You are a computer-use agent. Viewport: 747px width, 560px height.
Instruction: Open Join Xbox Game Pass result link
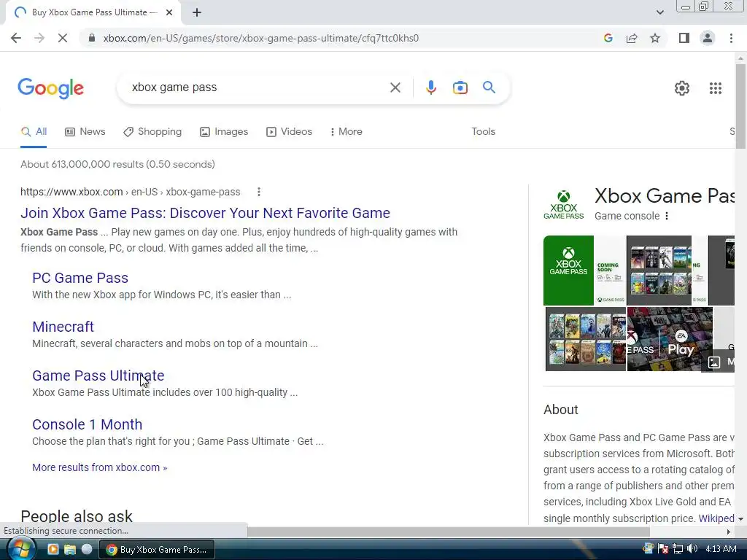click(x=205, y=213)
